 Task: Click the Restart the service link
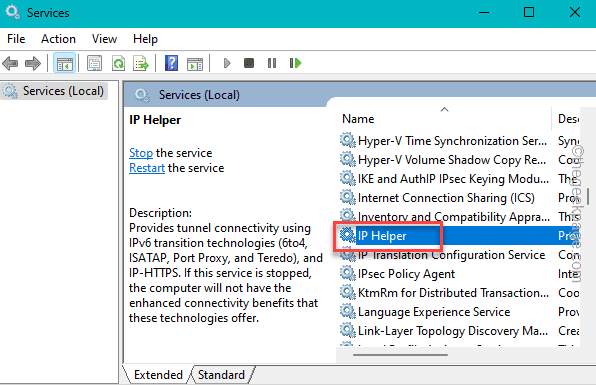[147, 168]
